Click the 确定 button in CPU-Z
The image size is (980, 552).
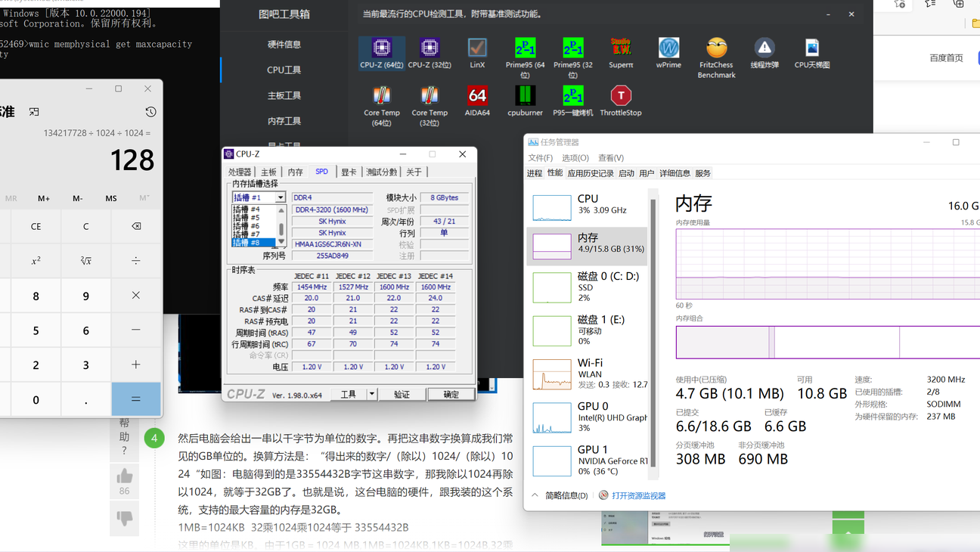click(451, 394)
